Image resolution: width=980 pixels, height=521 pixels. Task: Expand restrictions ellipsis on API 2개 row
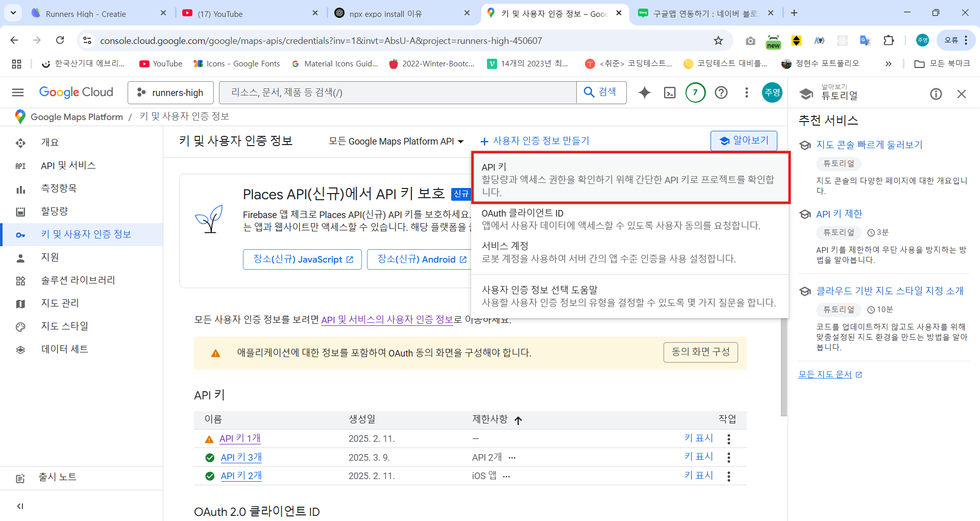[512, 458]
